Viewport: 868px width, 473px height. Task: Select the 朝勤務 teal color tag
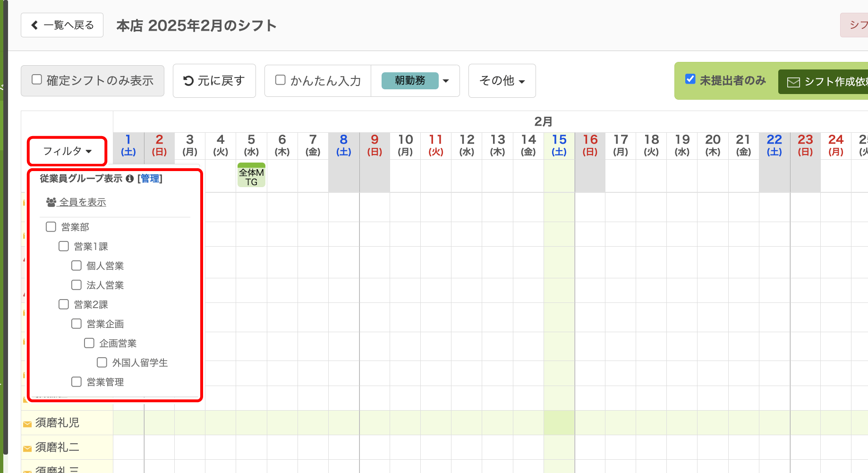410,81
